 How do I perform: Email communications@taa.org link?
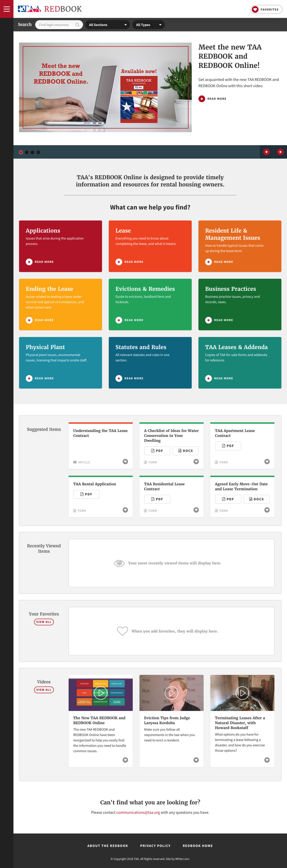pos(138,812)
